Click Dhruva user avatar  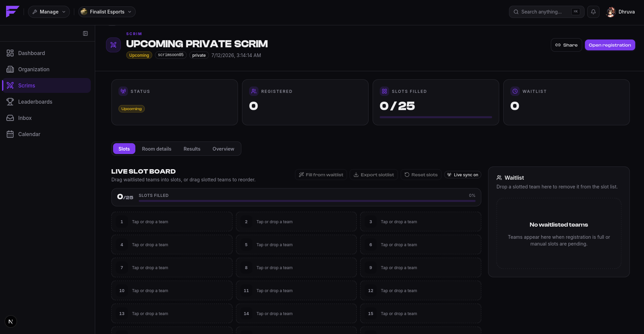tap(611, 12)
